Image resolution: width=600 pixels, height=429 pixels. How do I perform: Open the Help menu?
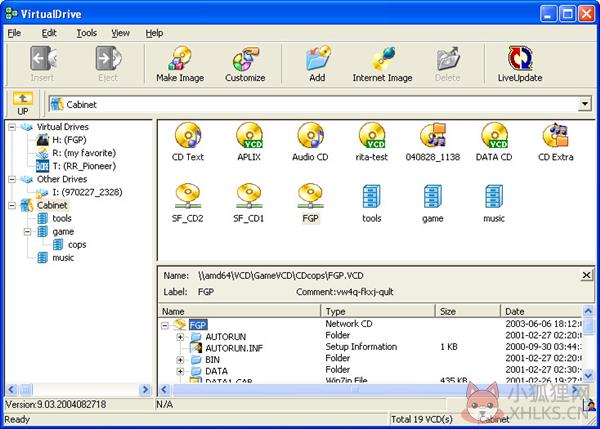(x=154, y=33)
